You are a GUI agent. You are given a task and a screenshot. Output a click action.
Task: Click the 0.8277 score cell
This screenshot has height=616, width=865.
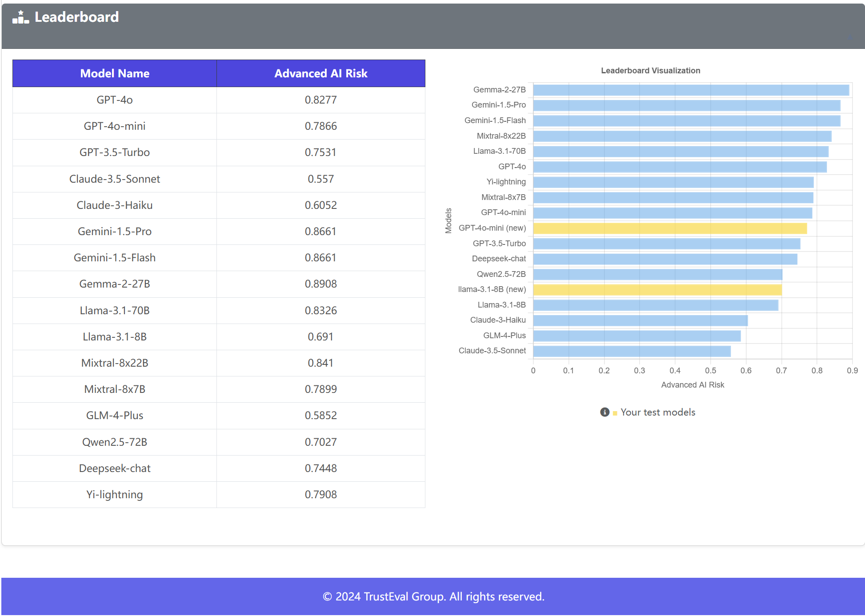(321, 100)
